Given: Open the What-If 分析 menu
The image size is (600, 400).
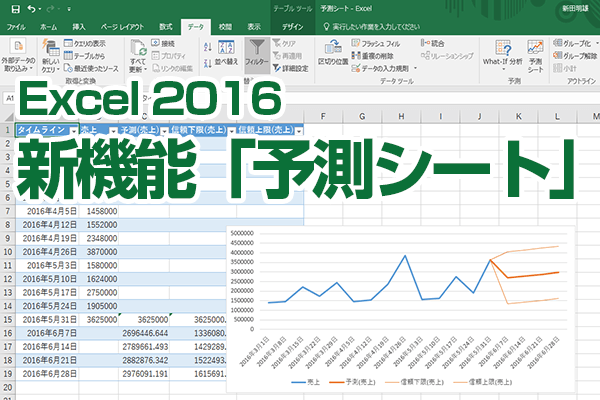Looking at the screenshot, I should [x=502, y=56].
